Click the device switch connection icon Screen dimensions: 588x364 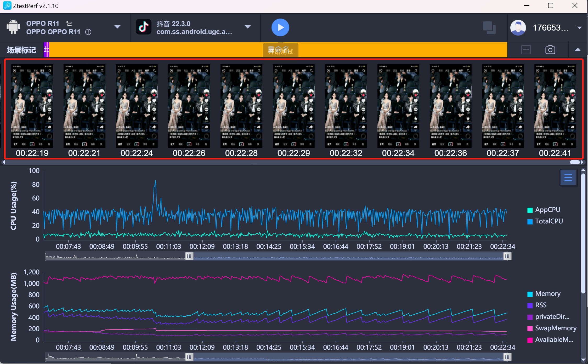click(x=69, y=24)
